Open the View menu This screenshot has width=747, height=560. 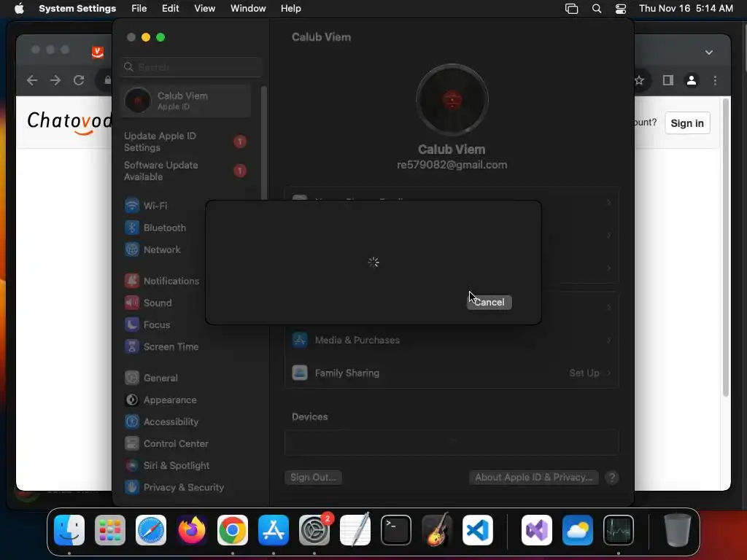(205, 9)
